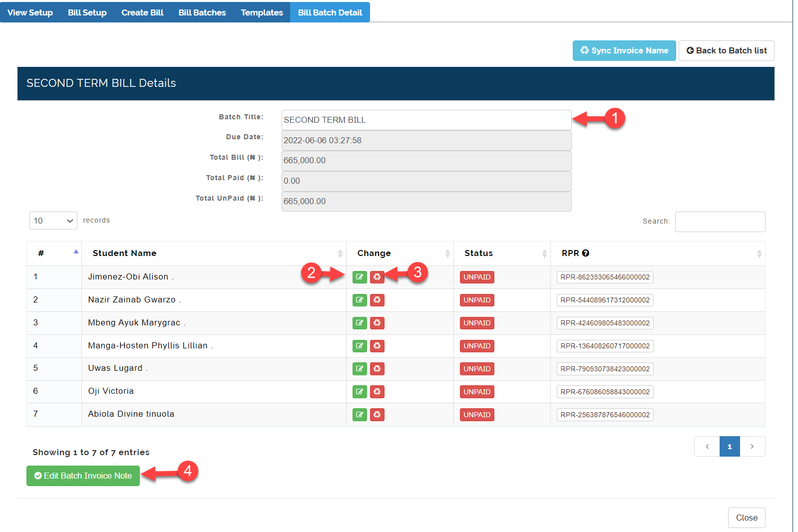Viewport: 798px width, 532px height.
Task: Edit bill for Oji Victoria
Action: point(360,392)
